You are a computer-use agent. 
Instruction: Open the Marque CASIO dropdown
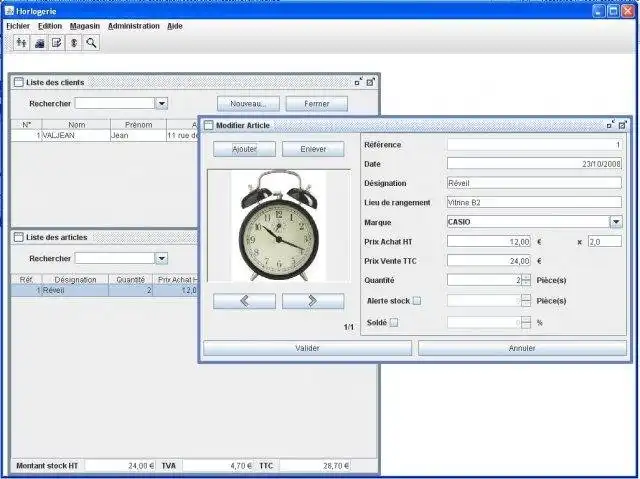[x=616, y=222]
